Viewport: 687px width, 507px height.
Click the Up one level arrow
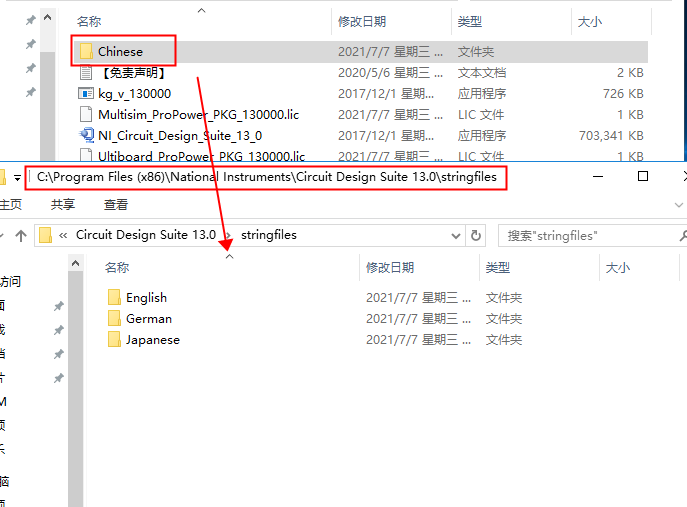[21, 236]
